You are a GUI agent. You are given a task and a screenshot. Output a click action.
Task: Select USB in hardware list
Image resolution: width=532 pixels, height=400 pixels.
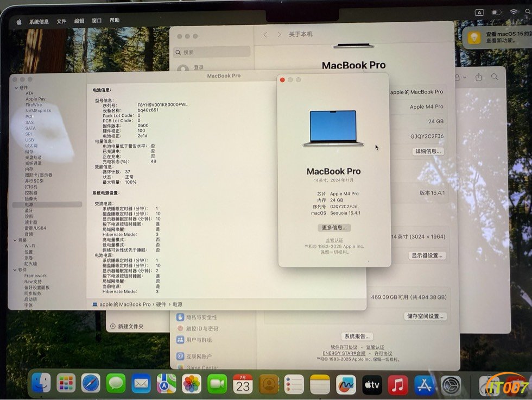coord(29,140)
